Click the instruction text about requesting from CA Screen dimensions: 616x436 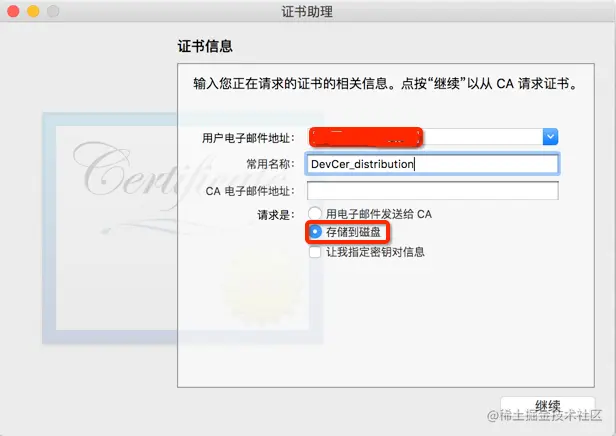pyautogui.click(x=385, y=84)
